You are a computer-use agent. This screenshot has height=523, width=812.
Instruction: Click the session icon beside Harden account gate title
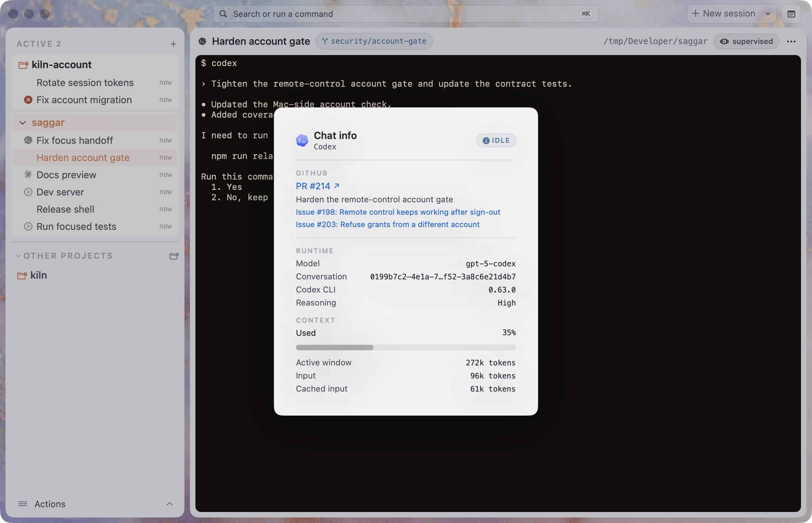pos(202,41)
